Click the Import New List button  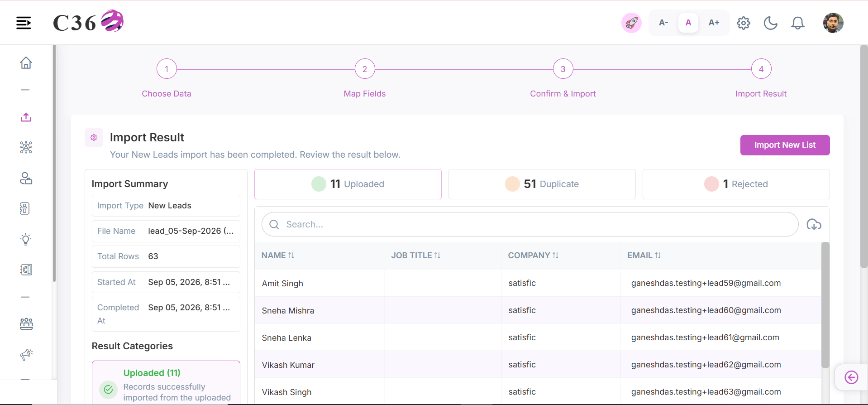click(785, 145)
